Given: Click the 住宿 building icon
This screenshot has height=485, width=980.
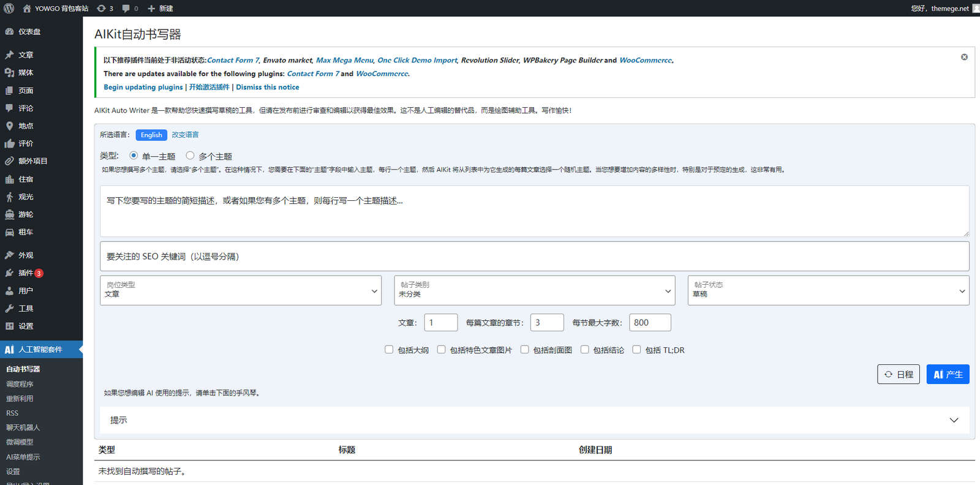Looking at the screenshot, I should 9,179.
